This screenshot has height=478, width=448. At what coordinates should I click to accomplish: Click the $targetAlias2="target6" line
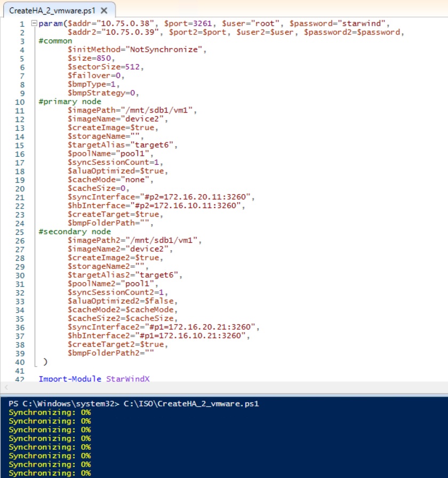point(125,275)
